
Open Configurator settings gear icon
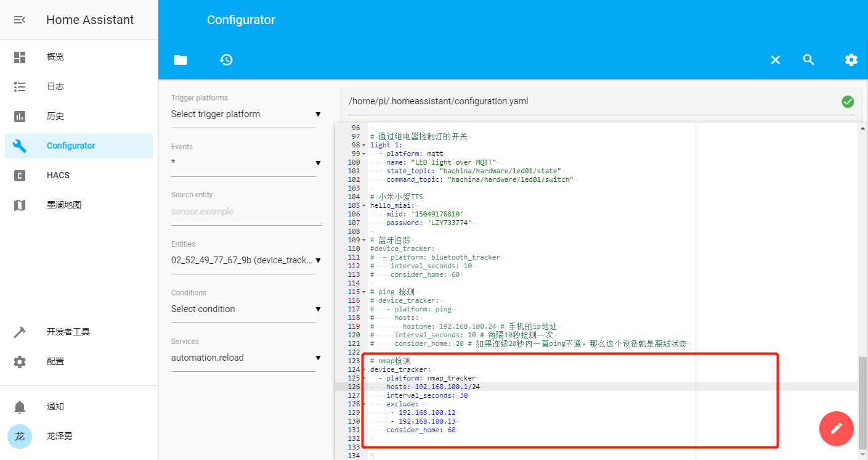[x=851, y=60]
